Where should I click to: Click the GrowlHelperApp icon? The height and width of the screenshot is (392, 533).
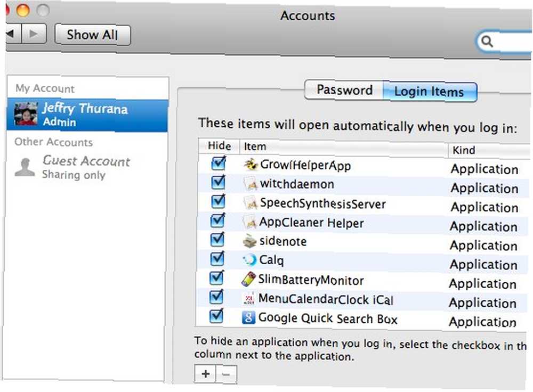pyautogui.click(x=251, y=165)
